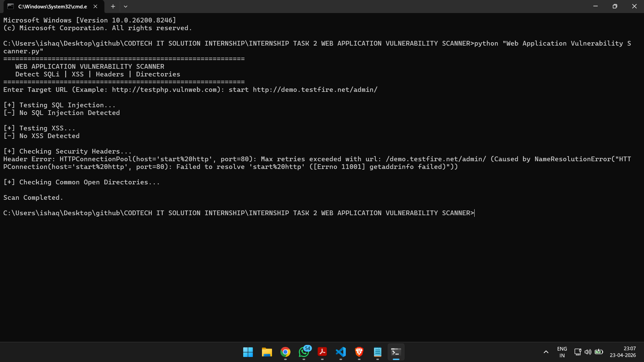
Task: Click at the command prompt cursor line
Action: (475, 213)
